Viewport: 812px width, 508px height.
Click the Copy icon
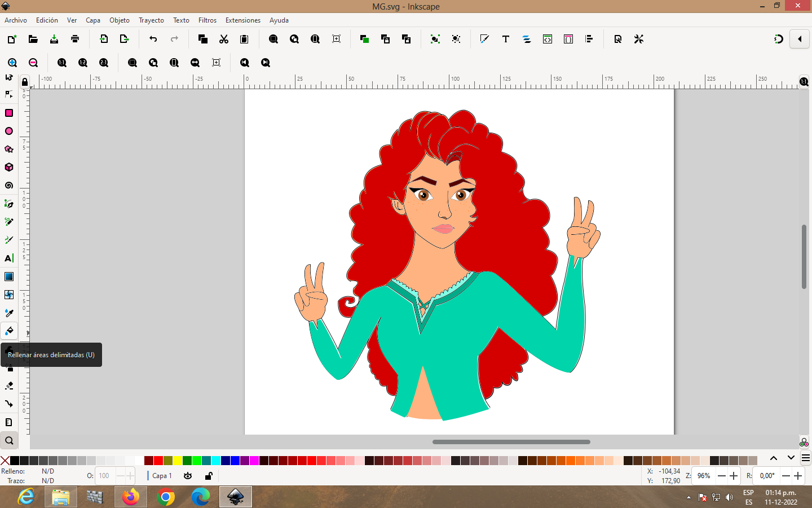coord(203,39)
